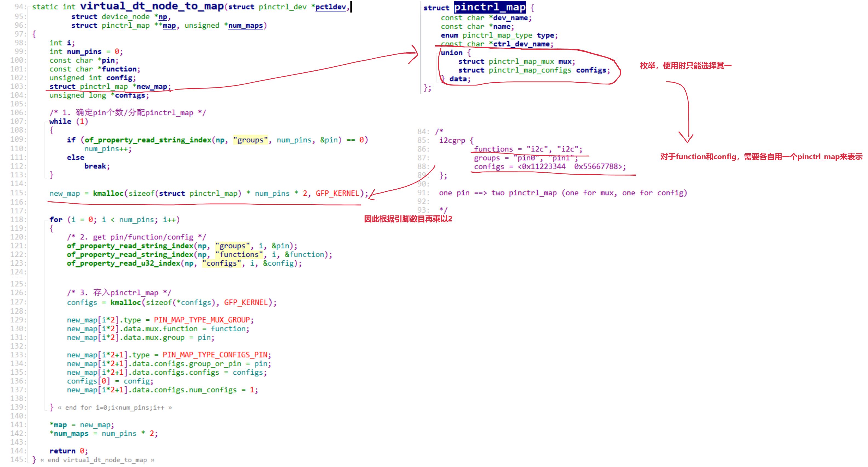Click the 'data;' union name in struct
Screen dimensions: 868x467
pos(460,79)
